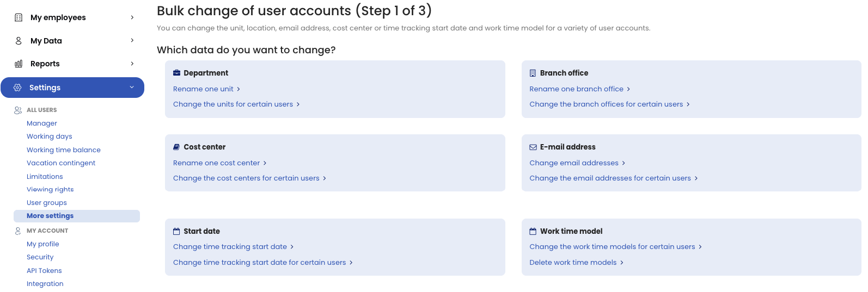
Task: Click the Settings gear icon
Action: coord(17,88)
